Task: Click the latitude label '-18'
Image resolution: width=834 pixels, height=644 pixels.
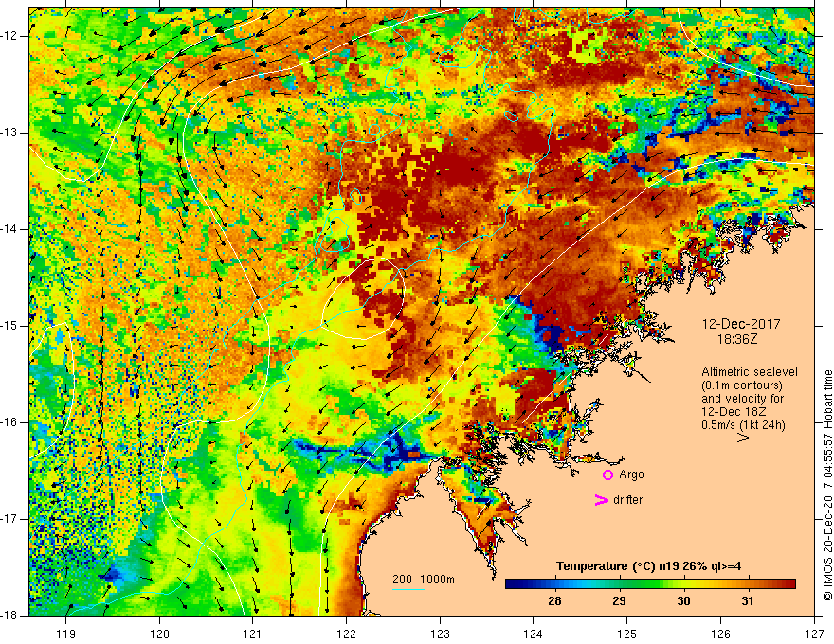Action: 9,616
